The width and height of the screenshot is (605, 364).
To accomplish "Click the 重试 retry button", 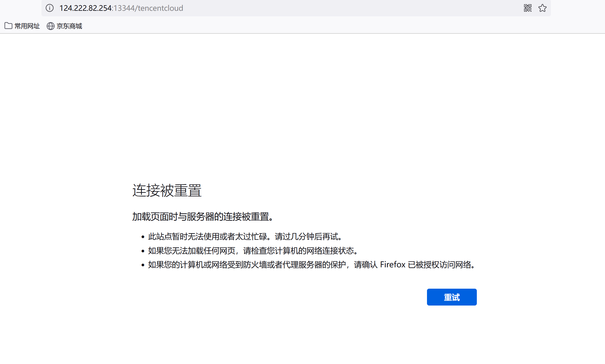I will coord(452,297).
